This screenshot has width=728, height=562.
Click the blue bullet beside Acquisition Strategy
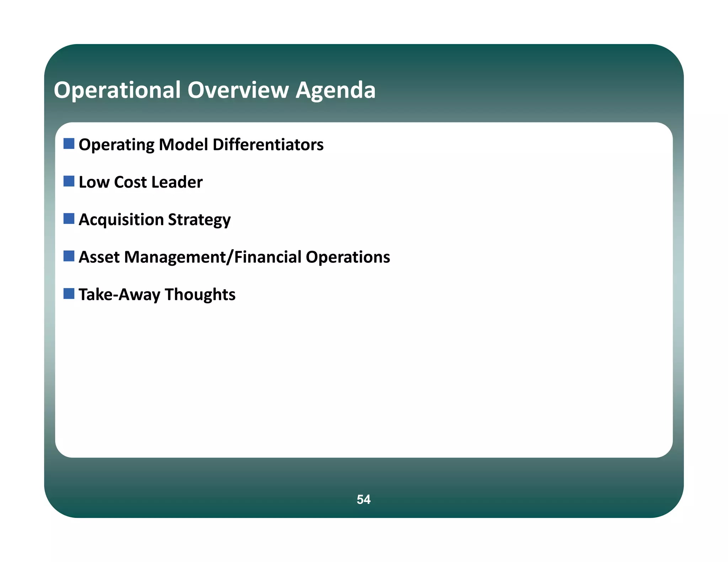point(69,218)
